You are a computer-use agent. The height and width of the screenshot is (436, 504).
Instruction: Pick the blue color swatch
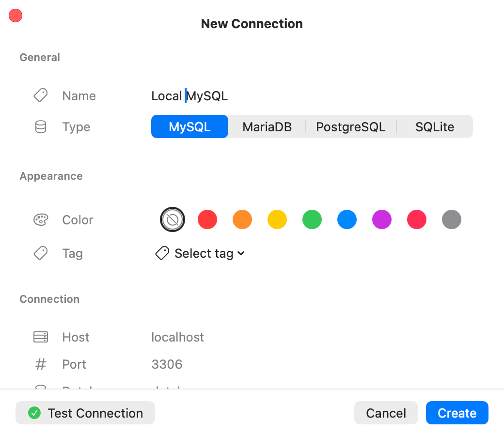(x=347, y=219)
